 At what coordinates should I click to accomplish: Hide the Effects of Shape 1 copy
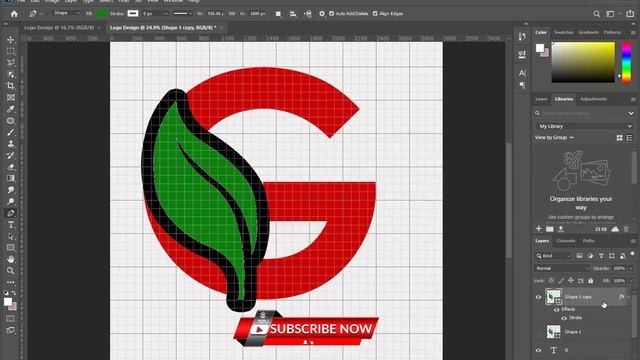557,310
